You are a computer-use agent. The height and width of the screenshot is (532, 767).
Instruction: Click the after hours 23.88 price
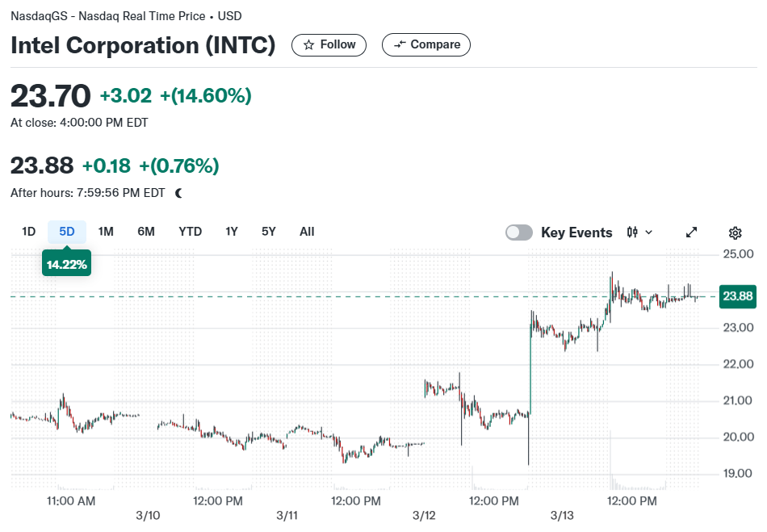pyautogui.click(x=42, y=165)
